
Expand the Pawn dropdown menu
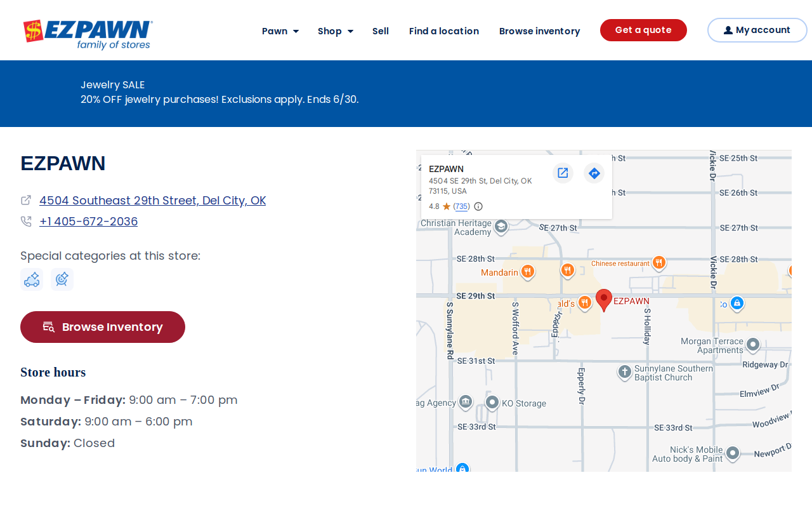tap(280, 31)
